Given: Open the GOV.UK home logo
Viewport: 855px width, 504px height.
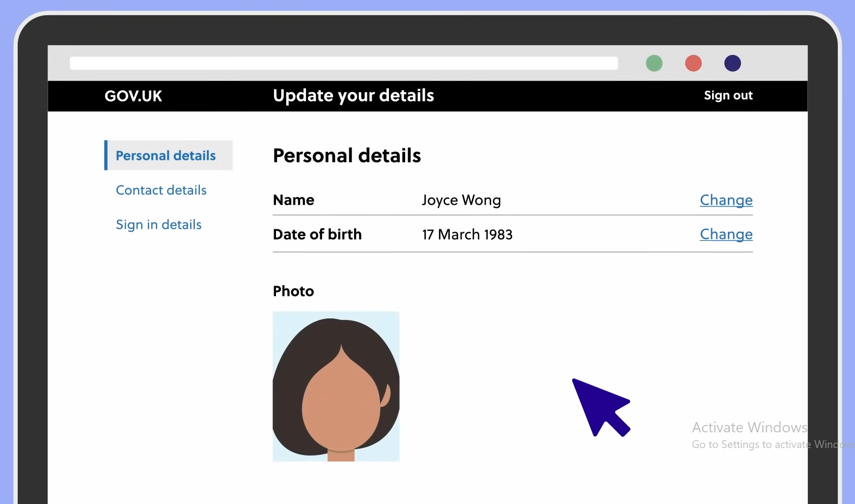Looking at the screenshot, I should click(x=133, y=96).
